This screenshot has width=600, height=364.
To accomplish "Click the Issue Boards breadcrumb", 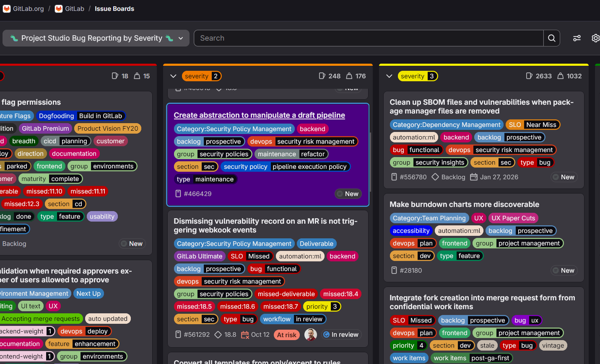I will pos(114,9).
